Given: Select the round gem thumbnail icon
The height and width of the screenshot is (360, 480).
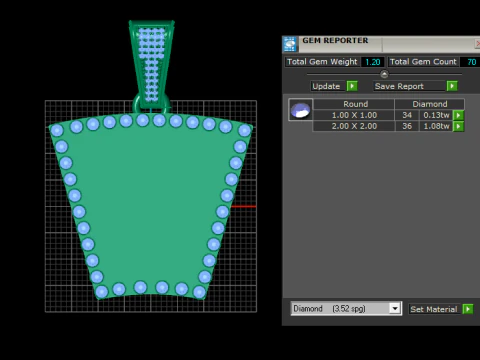Looking at the screenshot, I should pos(300,110).
